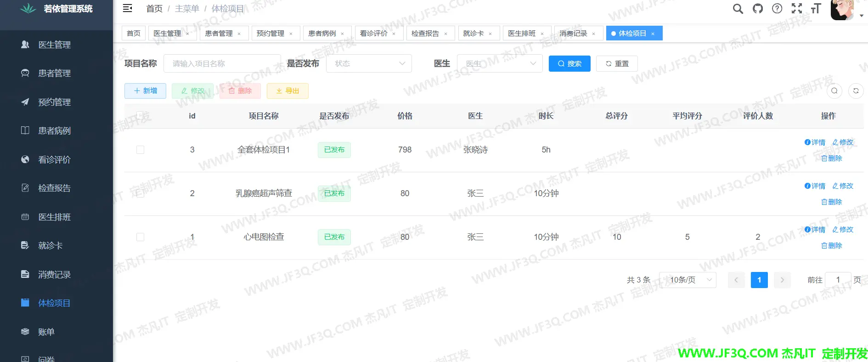The image size is (868, 362).
Task: Refresh table with circular refresh icon
Action: tap(856, 91)
